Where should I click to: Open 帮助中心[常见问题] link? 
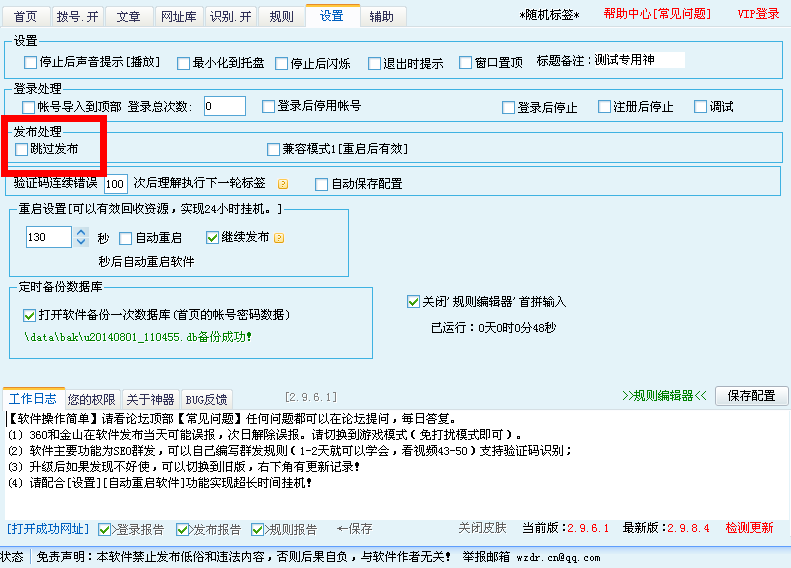(657, 14)
